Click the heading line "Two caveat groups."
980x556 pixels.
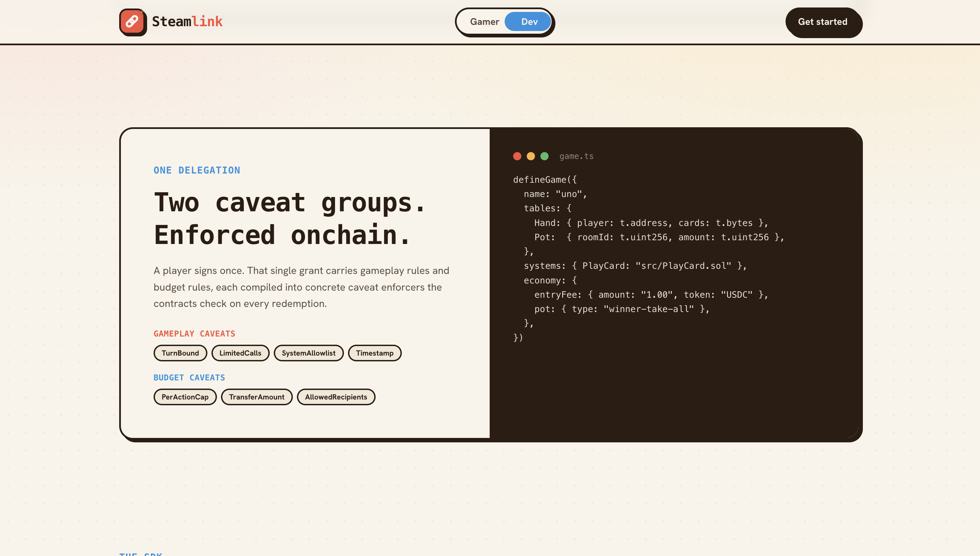pyautogui.click(x=290, y=202)
